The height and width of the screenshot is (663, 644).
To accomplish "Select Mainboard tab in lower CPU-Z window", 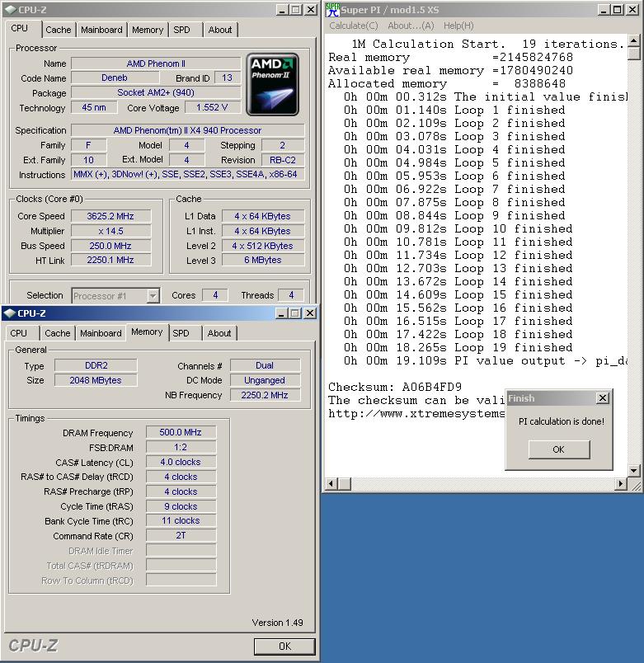I will click(x=101, y=333).
